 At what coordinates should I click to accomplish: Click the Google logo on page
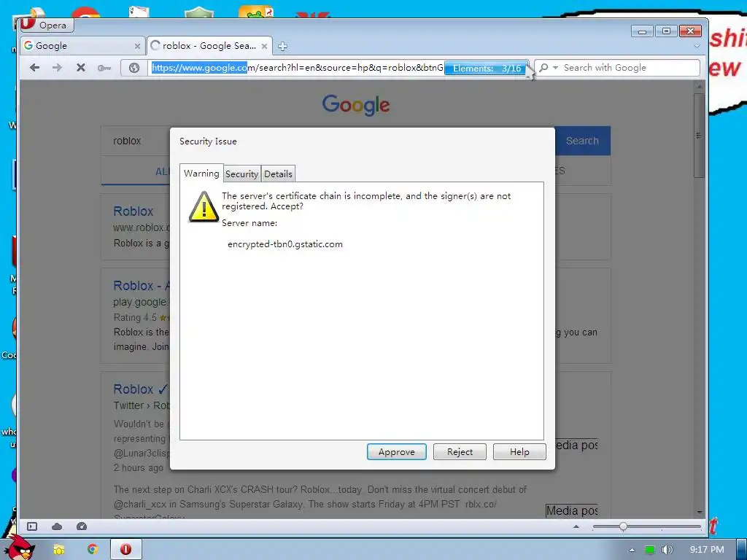356,105
